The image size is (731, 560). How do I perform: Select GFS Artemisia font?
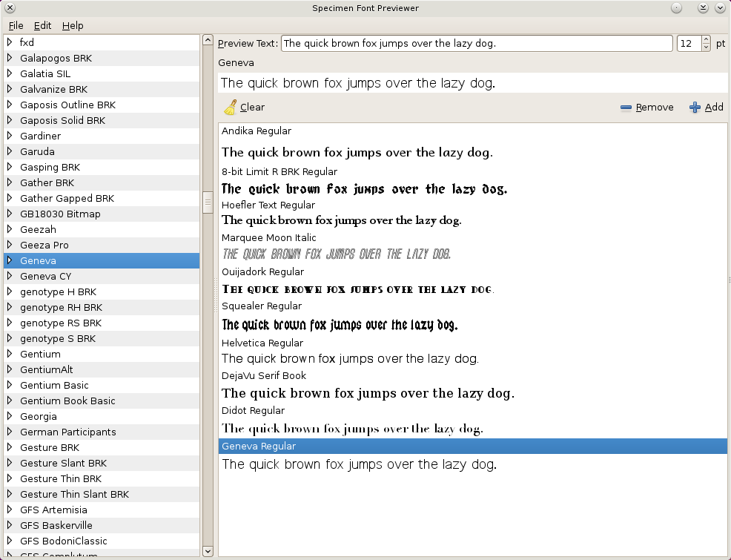pos(102,510)
